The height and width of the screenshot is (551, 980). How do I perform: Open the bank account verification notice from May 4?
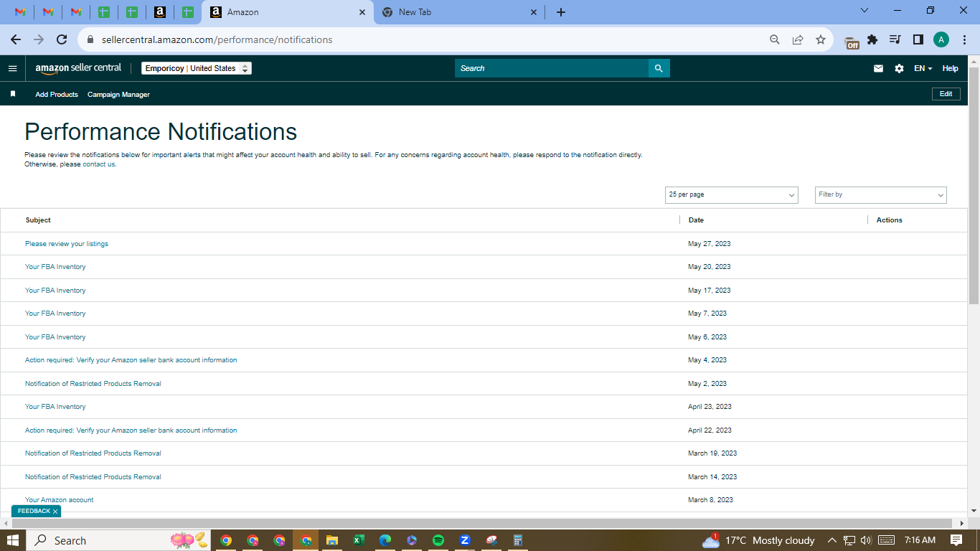coord(131,360)
